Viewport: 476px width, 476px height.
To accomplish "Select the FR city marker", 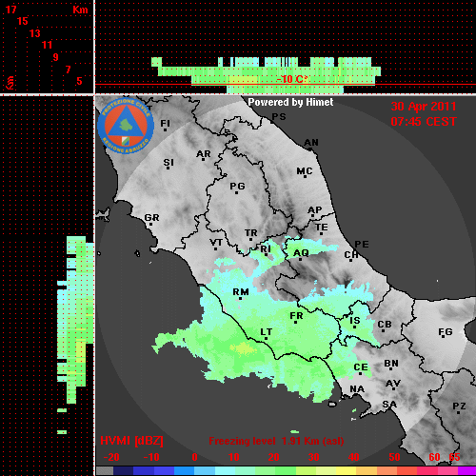I will coord(296,318).
